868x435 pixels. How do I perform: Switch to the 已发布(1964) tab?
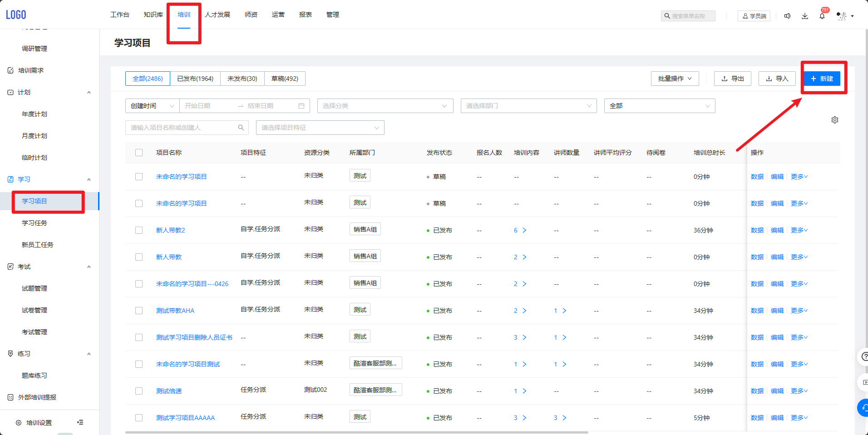coord(195,79)
